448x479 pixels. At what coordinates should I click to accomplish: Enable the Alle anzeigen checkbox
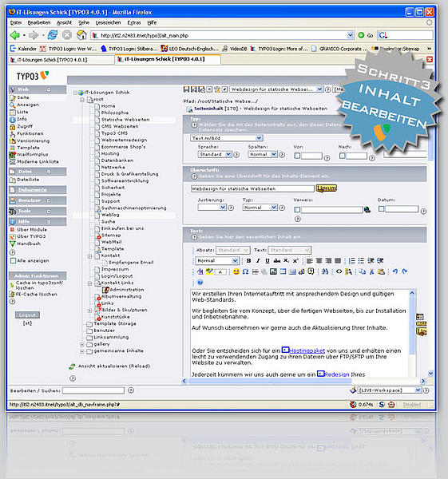(x=13, y=260)
